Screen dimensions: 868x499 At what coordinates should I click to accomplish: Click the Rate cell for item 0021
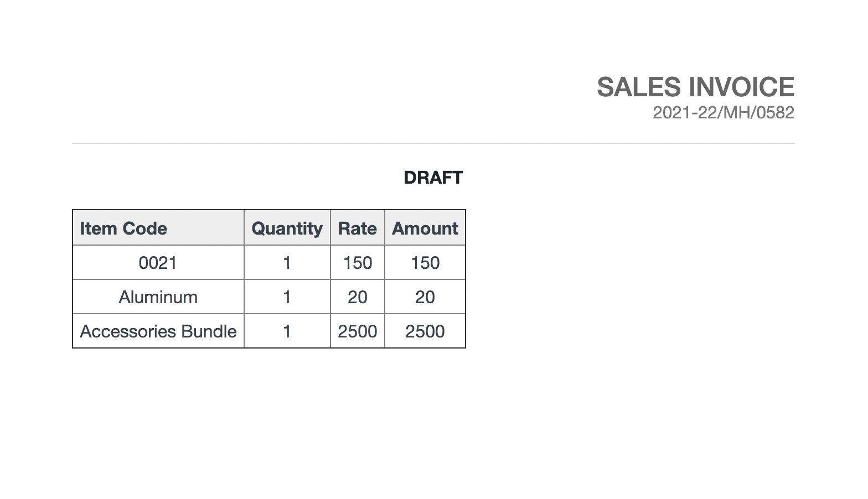(357, 263)
